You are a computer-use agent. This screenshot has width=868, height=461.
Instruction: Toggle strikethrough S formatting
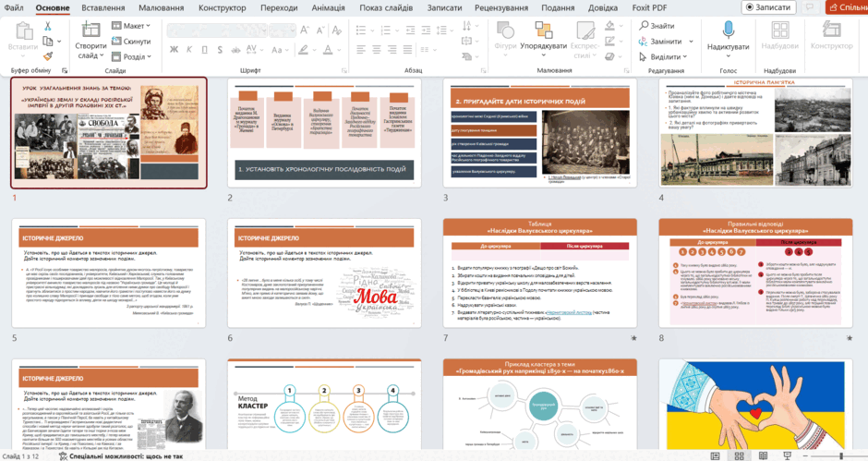[220, 50]
